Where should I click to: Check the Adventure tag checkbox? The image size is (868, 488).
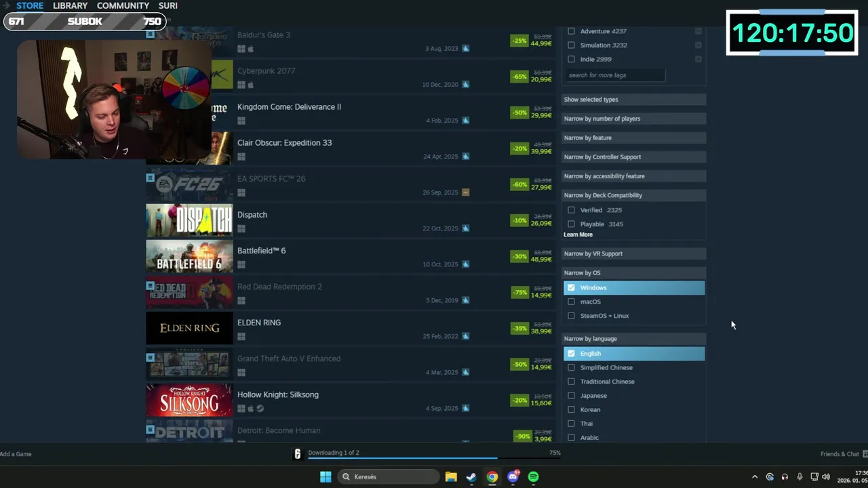tap(571, 31)
